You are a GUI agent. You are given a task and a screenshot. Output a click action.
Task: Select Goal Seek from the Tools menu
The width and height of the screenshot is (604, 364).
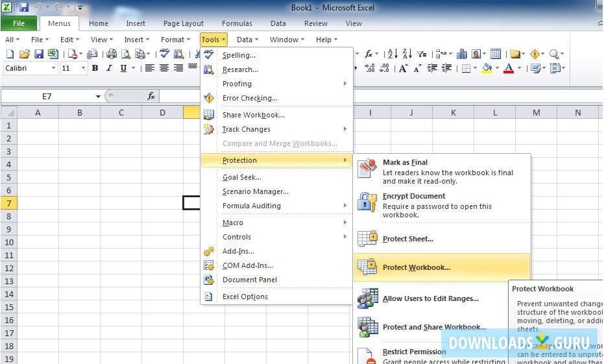coord(241,177)
